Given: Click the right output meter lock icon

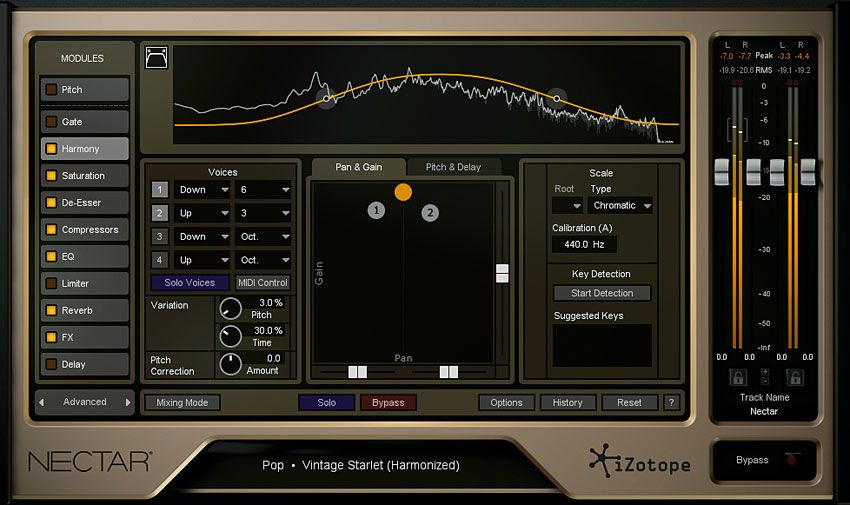Looking at the screenshot, I should tap(794, 377).
